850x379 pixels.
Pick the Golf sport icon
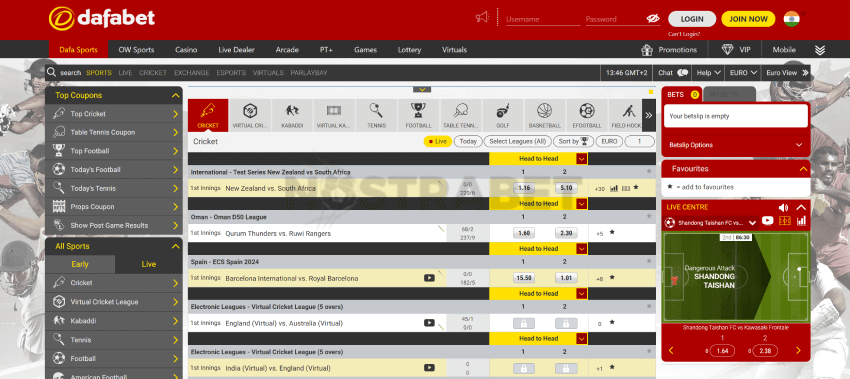503,115
